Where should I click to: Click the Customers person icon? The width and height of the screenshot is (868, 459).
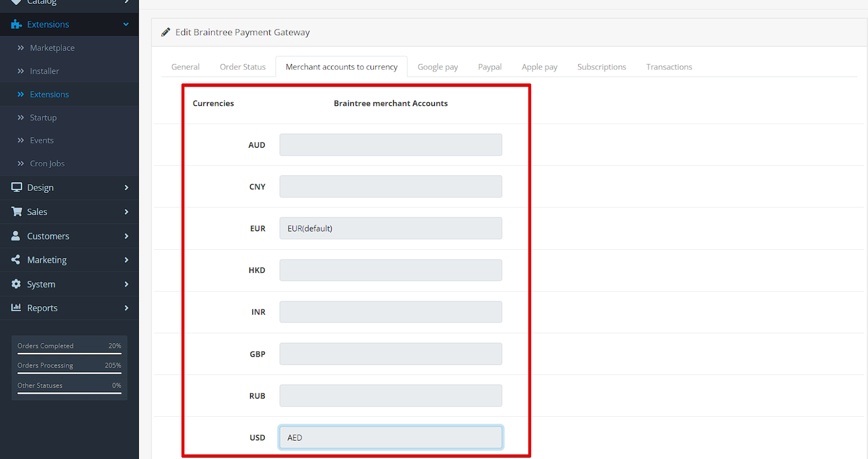point(16,236)
